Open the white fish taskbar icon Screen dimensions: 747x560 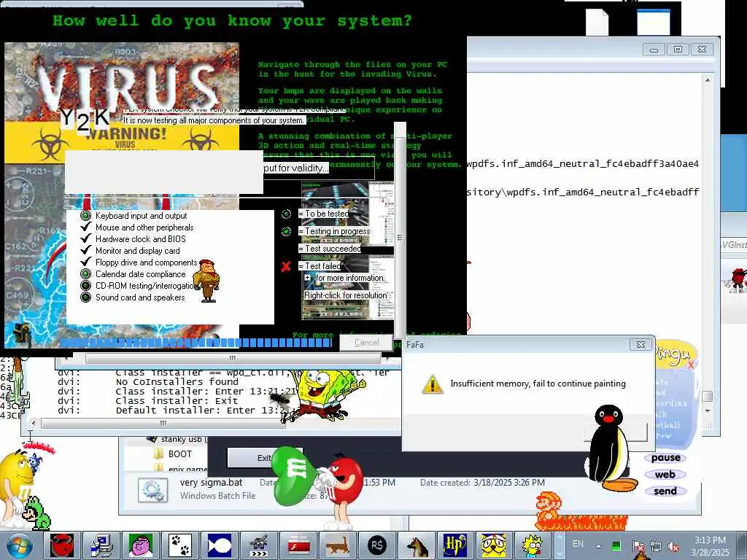click(x=219, y=545)
